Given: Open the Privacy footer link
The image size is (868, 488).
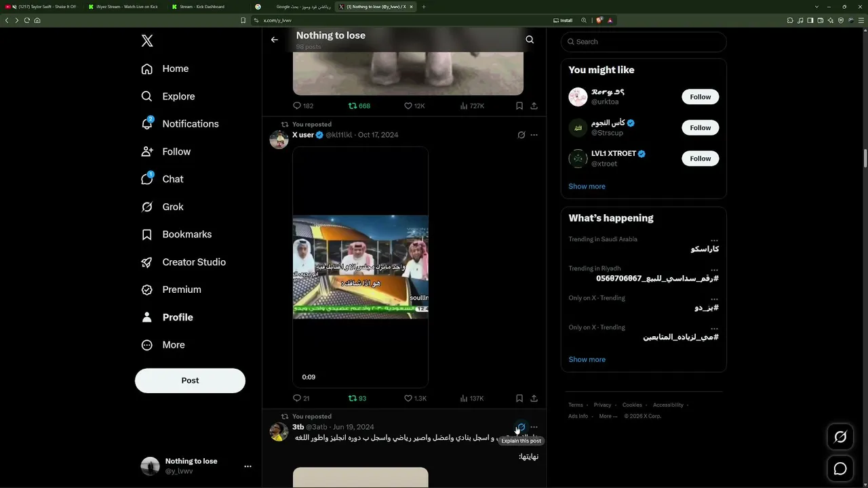Looking at the screenshot, I should [x=602, y=405].
